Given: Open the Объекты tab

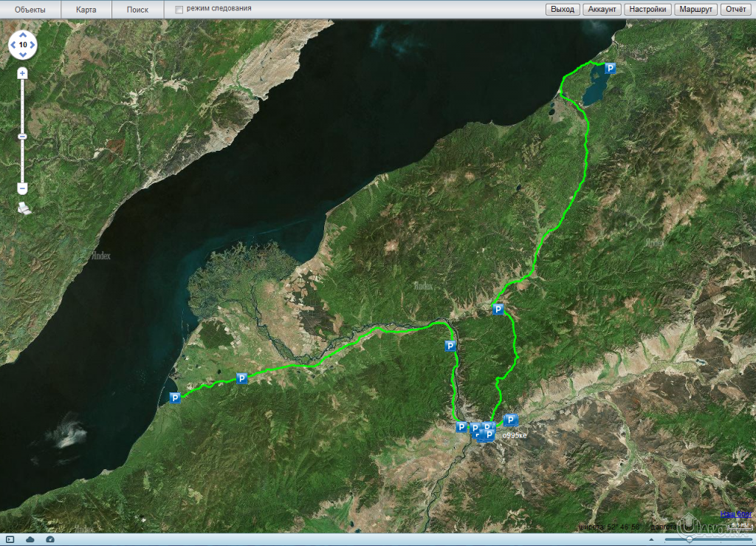Looking at the screenshot, I should (x=30, y=10).
